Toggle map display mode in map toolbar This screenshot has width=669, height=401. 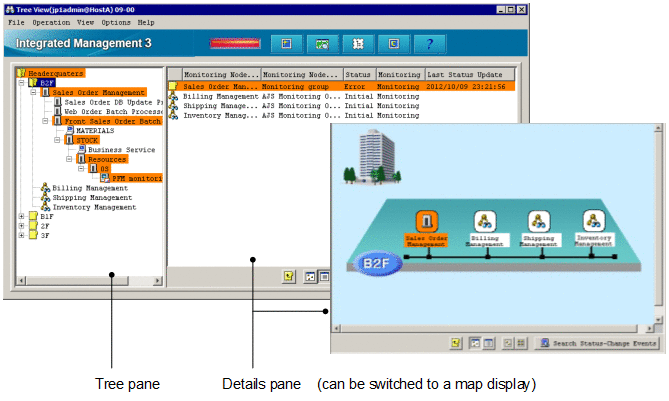[x=474, y=343]
